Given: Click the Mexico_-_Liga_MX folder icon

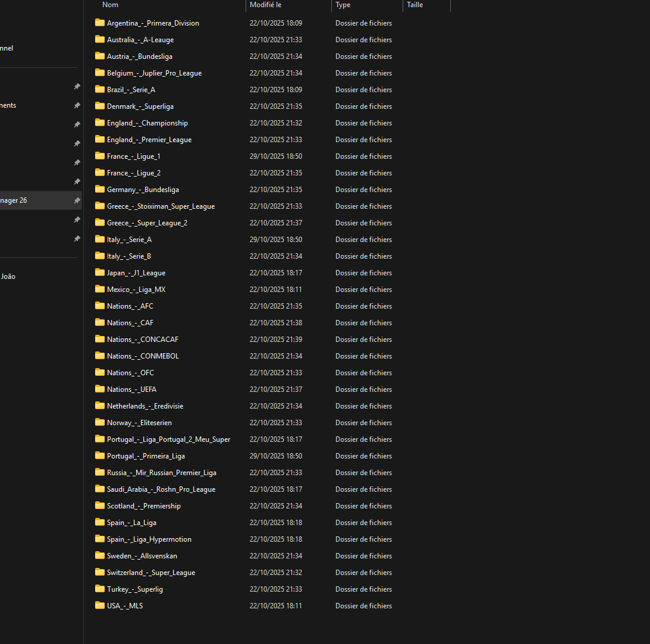Looking at the screenshot, I should click(x=99, y=289).
